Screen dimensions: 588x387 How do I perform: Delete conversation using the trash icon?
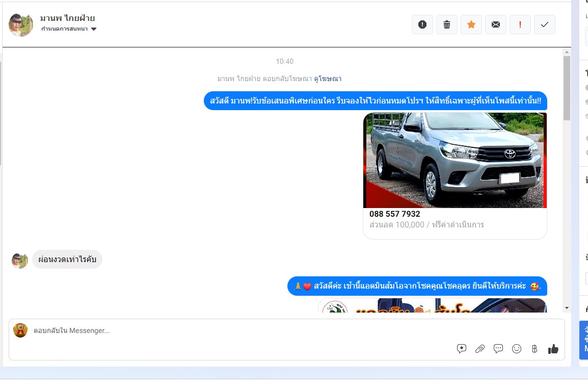pos(447,24)
